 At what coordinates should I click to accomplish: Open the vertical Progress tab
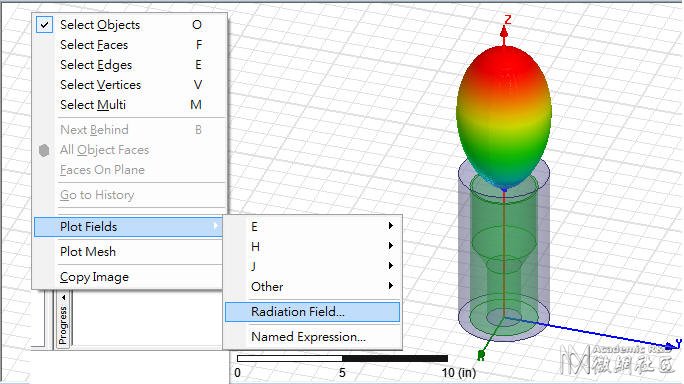pos(63,325)
